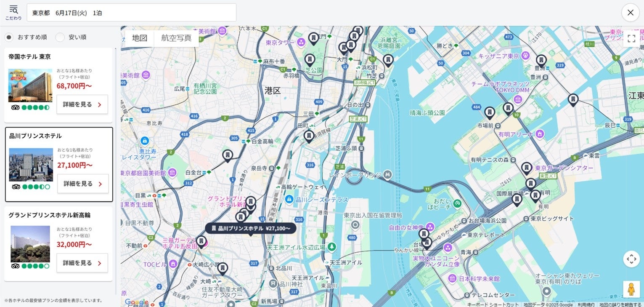Image resolution: width=644 pixels, height=307 pixels.
Task: Click the 東京都庭園美術館 museum icon
Action: [x=172, y=173]
